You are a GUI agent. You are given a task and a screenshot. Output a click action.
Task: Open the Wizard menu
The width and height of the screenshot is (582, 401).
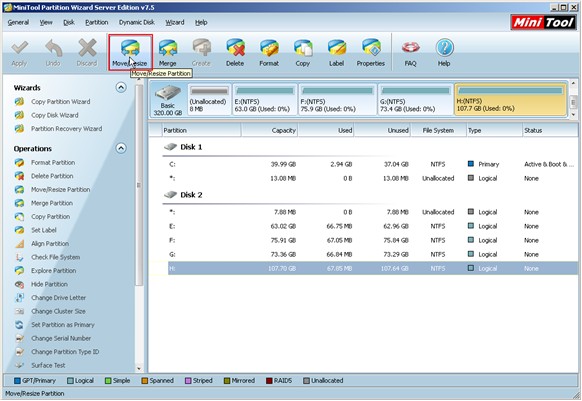174,23
